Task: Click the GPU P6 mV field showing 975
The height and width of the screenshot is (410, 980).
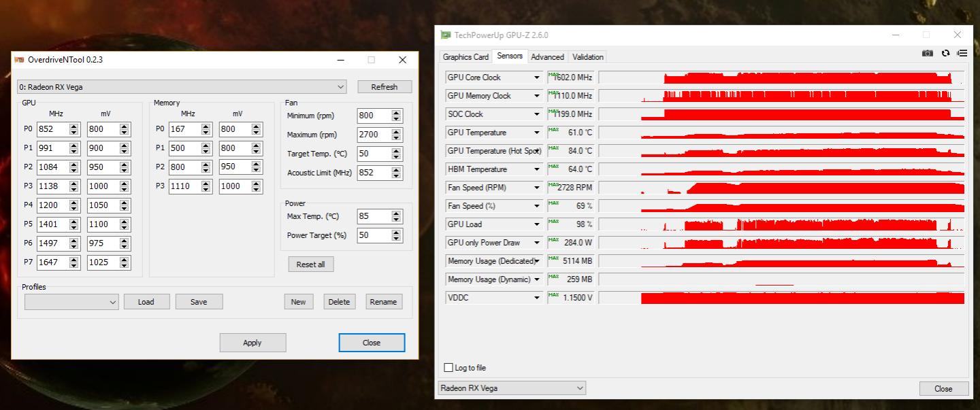Action: pyautogui.click(x=103, y=243)
